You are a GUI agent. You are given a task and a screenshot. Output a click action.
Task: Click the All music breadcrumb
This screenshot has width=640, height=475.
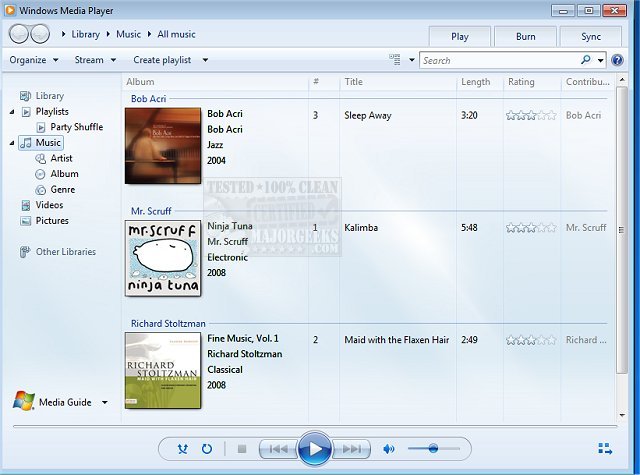[x=176, y=34]
